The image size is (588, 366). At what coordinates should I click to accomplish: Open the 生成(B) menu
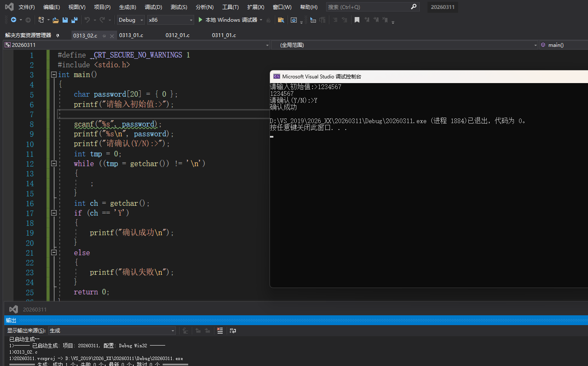[x=127, y=7]
